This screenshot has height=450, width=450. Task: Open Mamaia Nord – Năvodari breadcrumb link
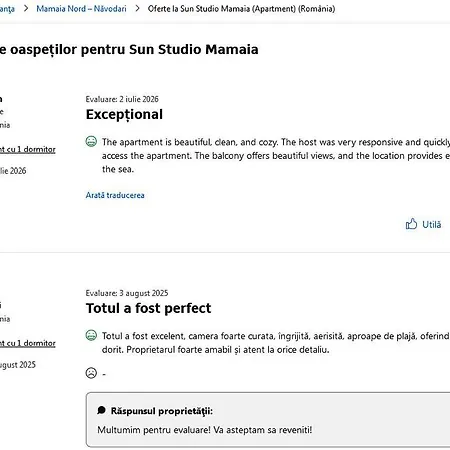click(81, 9)
